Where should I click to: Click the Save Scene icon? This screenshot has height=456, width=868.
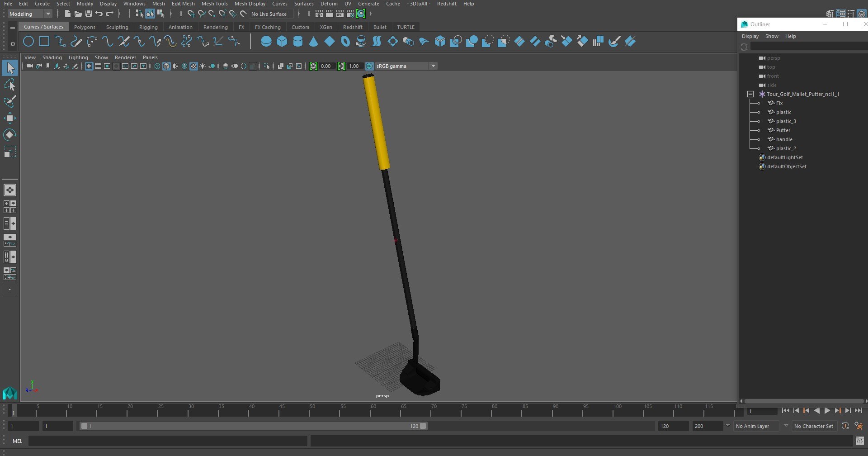89,14
